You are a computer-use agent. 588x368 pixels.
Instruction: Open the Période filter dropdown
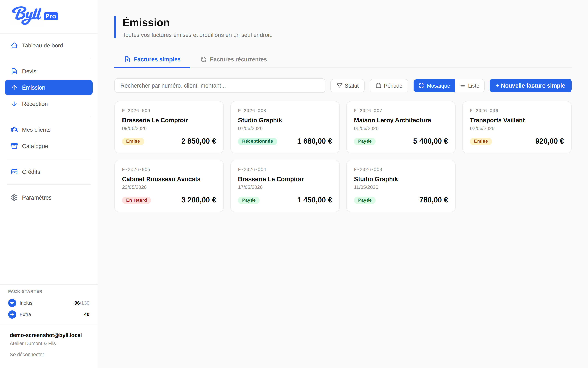[389, 86]
